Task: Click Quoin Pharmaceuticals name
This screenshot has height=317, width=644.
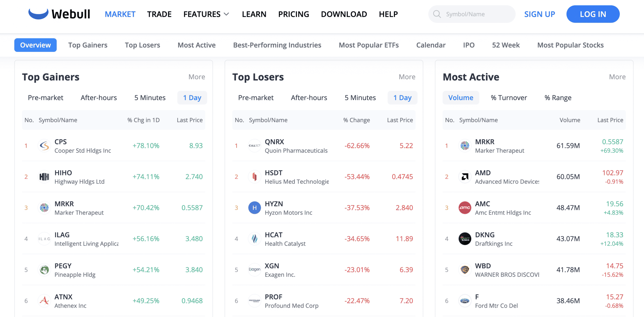Action: (296, 150)
